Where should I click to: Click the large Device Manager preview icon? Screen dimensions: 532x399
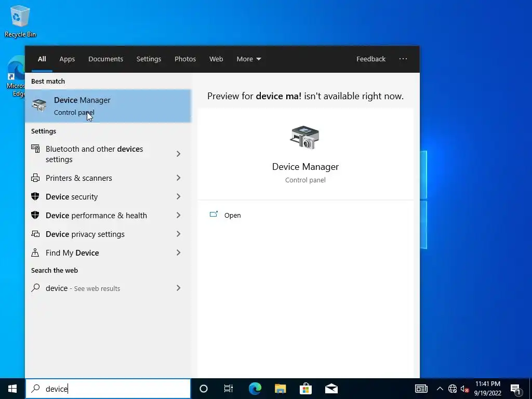(304, 137)
